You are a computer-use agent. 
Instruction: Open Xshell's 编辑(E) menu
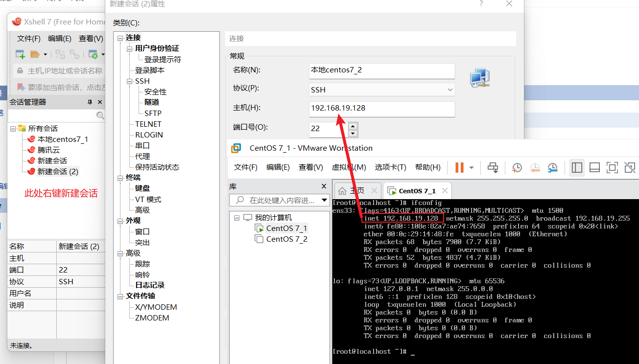(60, 39)
